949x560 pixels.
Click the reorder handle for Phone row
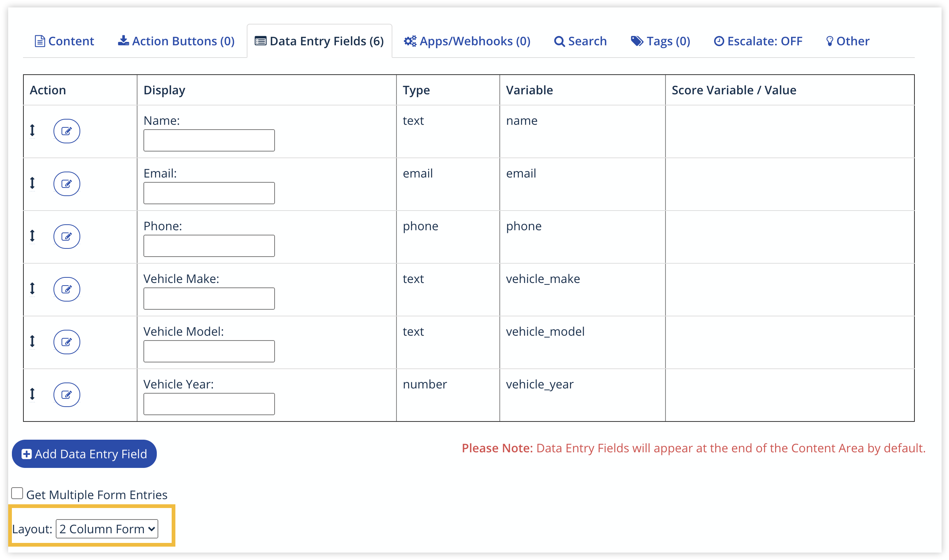32,236
